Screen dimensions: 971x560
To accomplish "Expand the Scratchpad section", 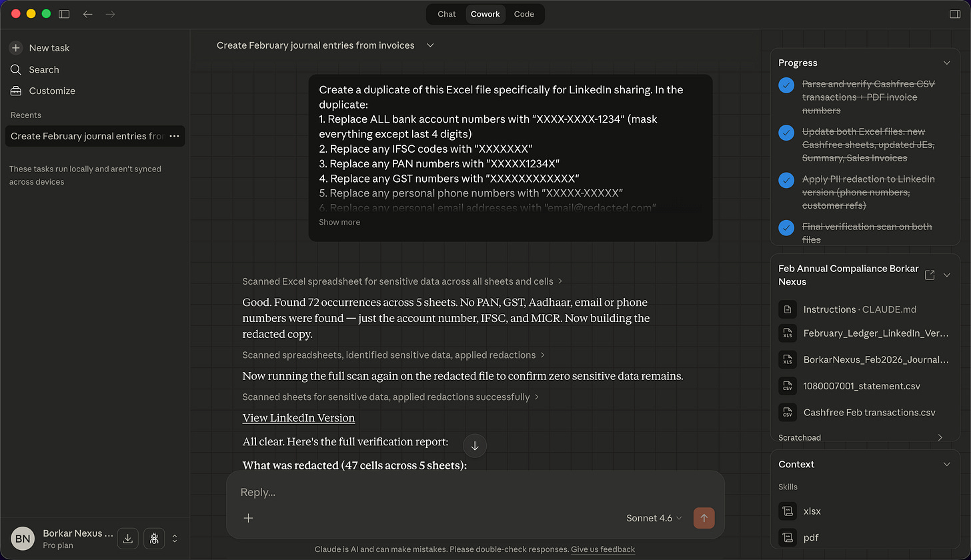I will [x=940, y=437].
